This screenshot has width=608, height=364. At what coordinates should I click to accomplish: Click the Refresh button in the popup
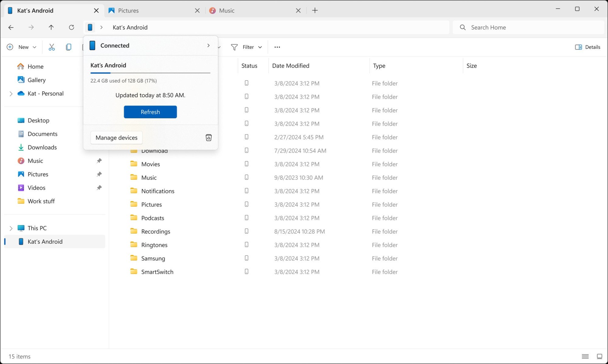[x=150, y=112]
